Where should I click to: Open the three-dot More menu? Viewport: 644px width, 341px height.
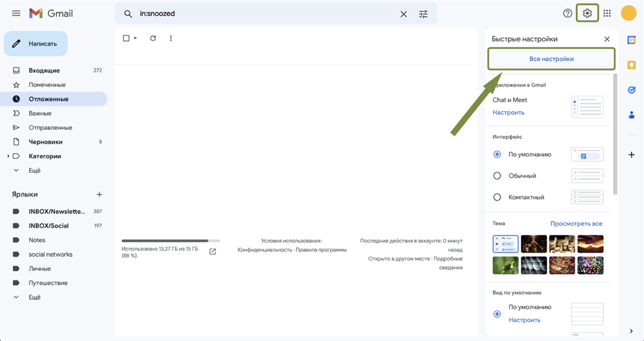tap(171, 38)
